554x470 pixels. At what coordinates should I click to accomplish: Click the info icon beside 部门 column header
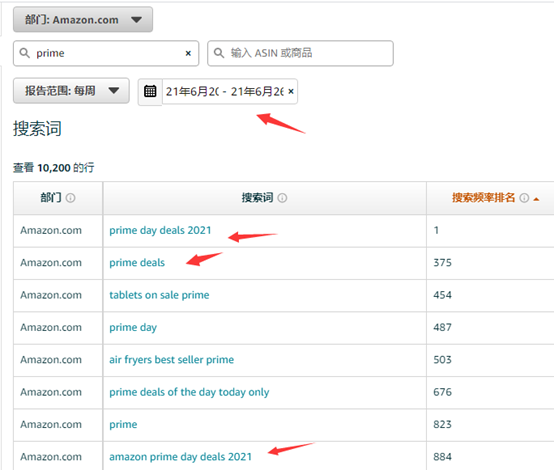coord(70,198)
